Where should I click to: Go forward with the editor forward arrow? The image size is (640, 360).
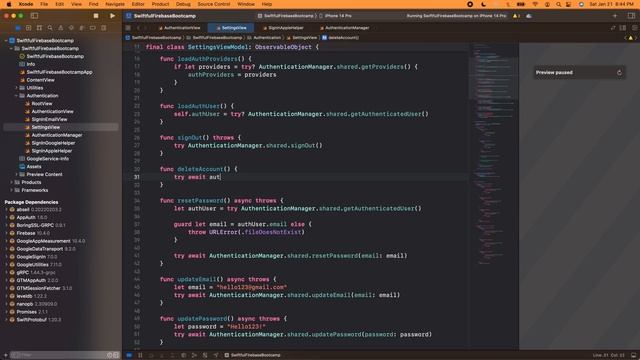145,28
